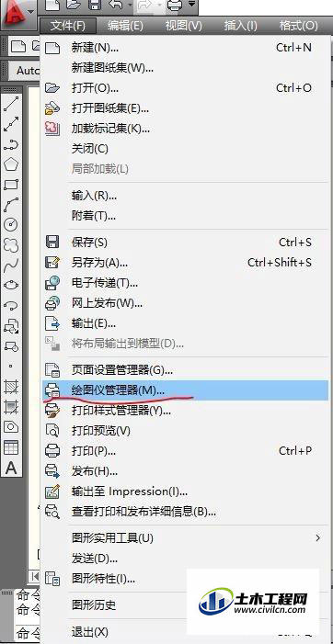Choose 页面设置管理器(G)... menu entry
The width and height of the screenshot is (333, 644).
pyautogui.click(x=186, y=370)
